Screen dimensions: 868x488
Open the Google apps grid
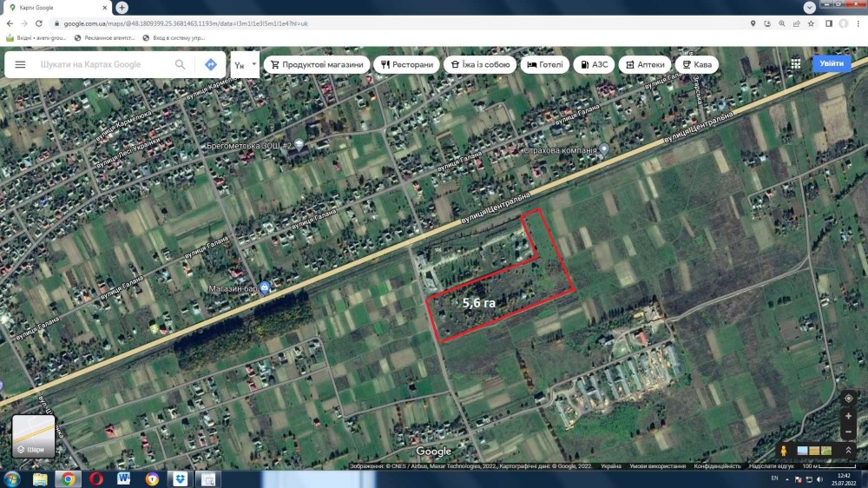[x=796, y=64]
